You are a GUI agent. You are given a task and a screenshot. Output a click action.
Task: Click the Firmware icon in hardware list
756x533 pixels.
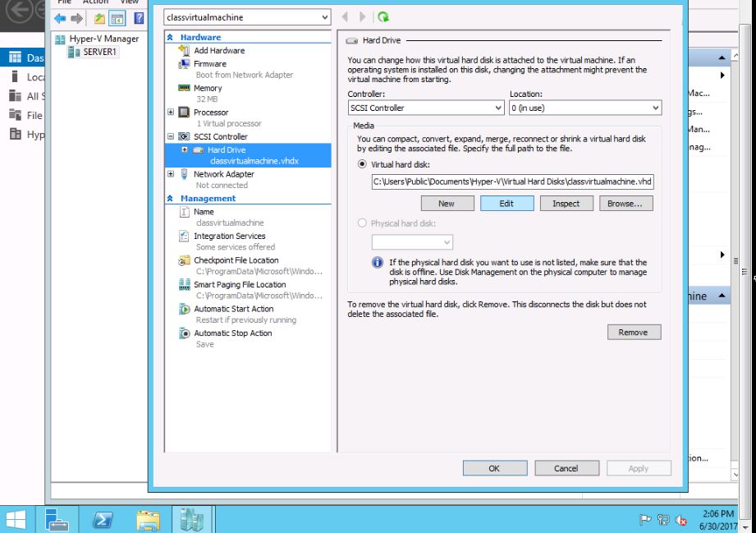point(184,64)
